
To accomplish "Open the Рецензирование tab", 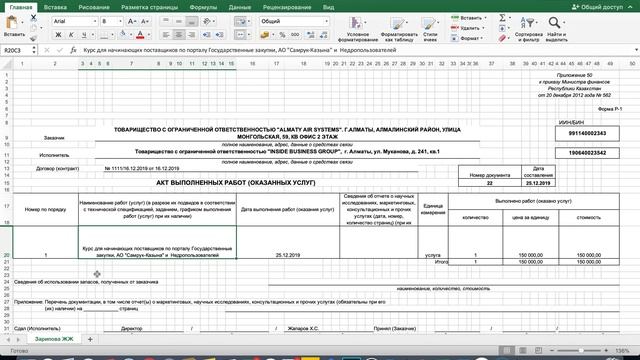I will click(287, 7).
